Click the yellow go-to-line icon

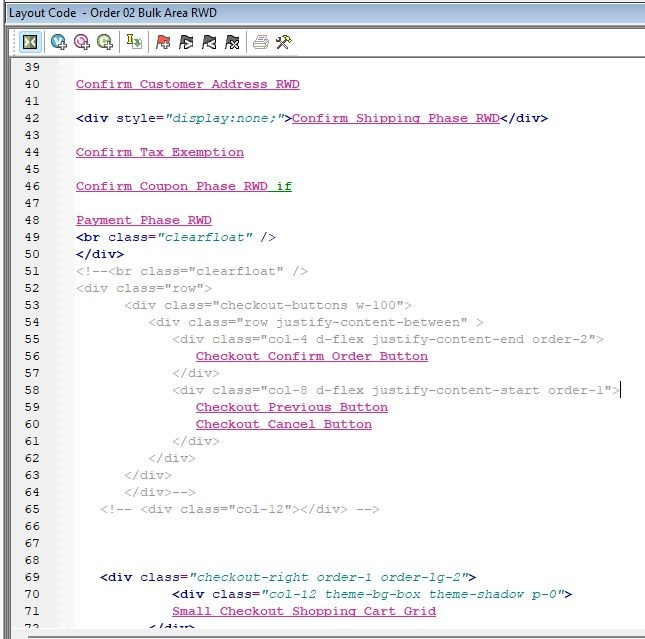[134, 42]
